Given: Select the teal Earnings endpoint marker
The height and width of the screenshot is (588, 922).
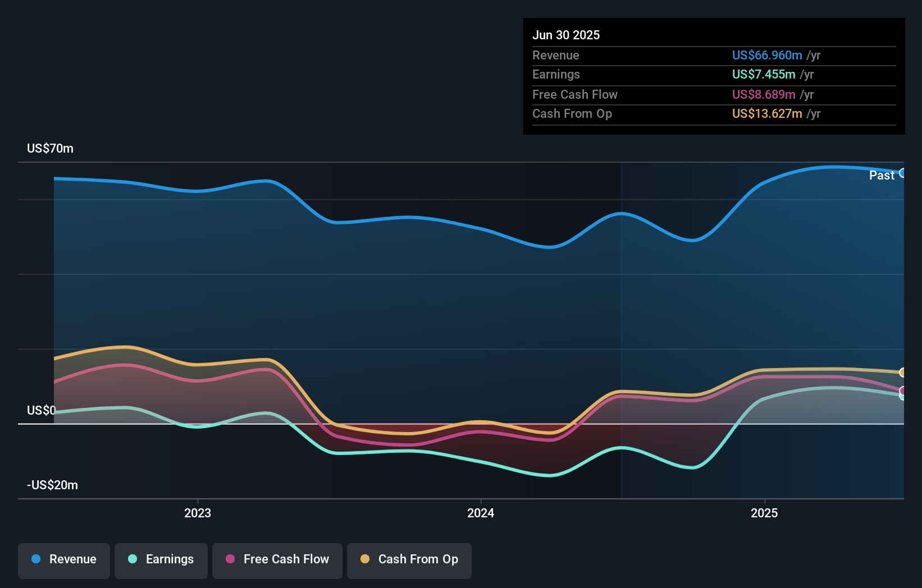Looking at the screenshot, I should click(x=903, y=396).
